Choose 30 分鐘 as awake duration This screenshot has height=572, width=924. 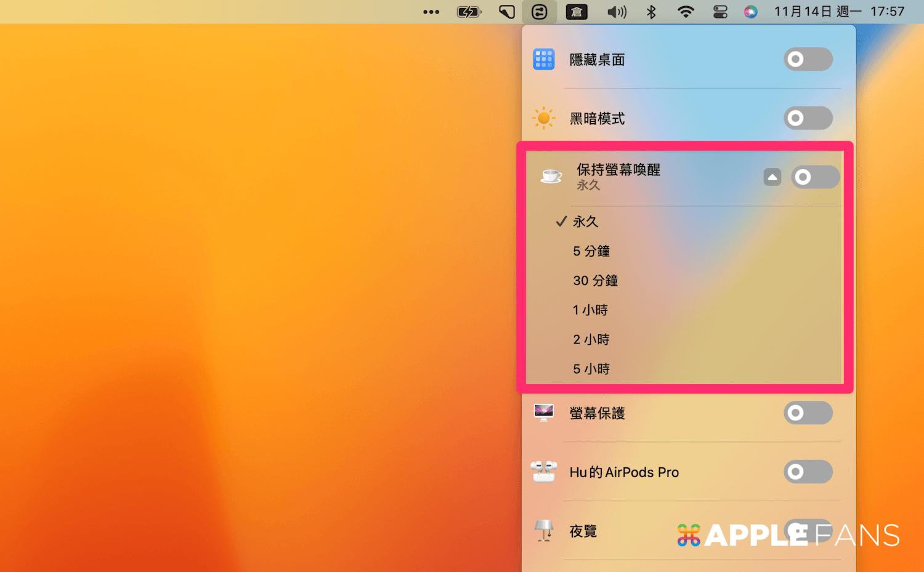595,280
